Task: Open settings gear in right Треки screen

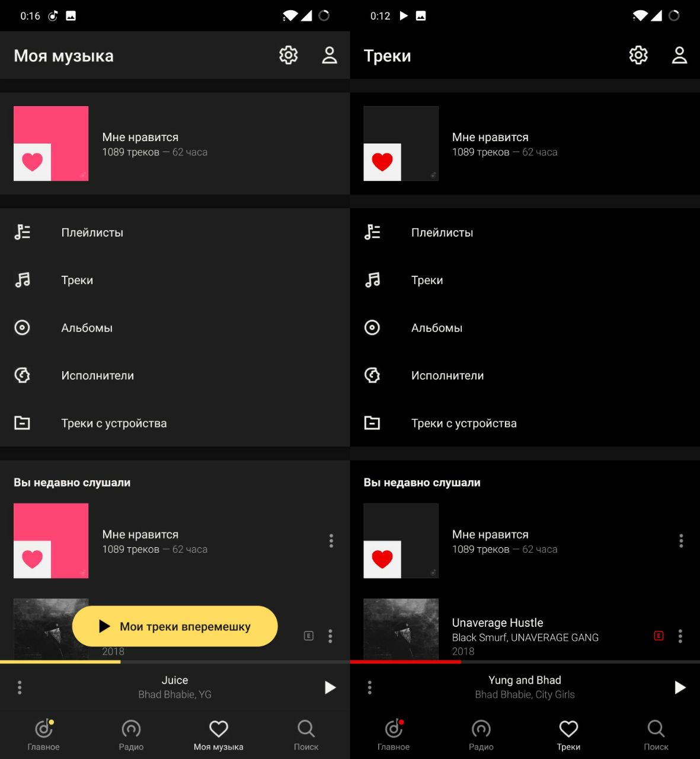Action: coord(638,55)
